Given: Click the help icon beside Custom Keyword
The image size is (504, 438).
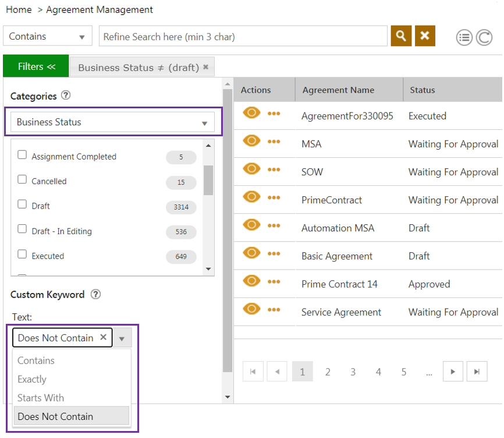Looking at the screenshot, I should coord(96,294).
